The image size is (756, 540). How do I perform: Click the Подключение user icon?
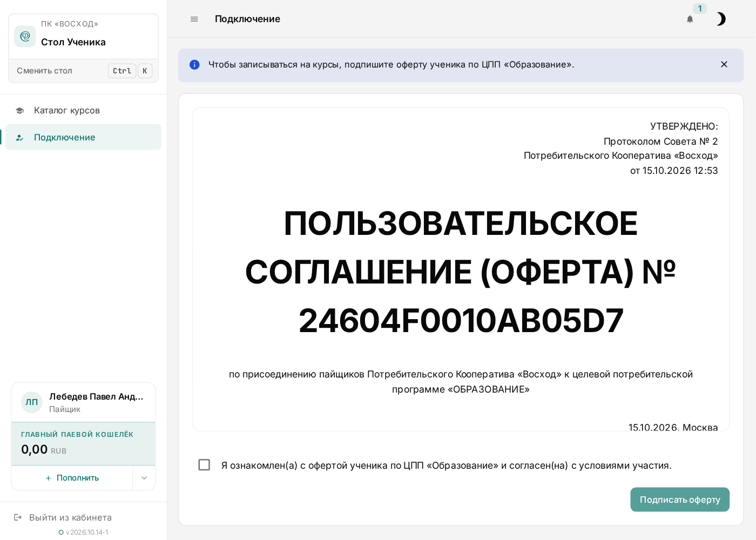[x=19, y=138]
